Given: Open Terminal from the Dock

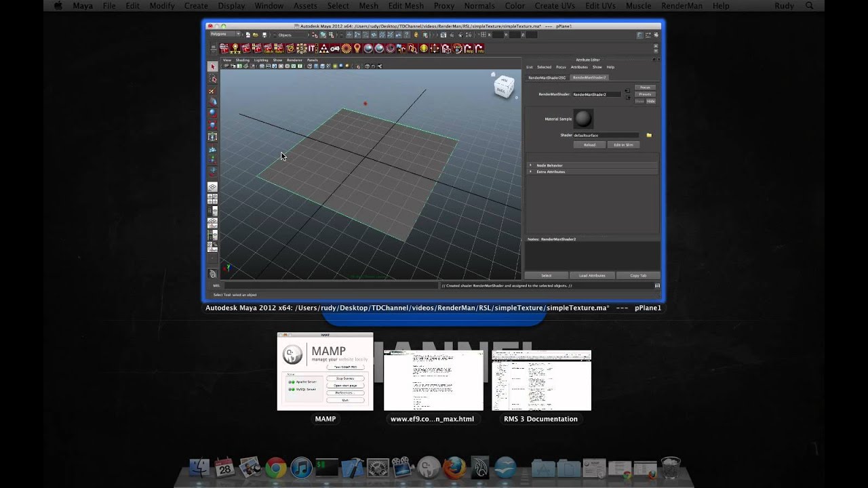Looking at the screenshot, I should (327, 468).
